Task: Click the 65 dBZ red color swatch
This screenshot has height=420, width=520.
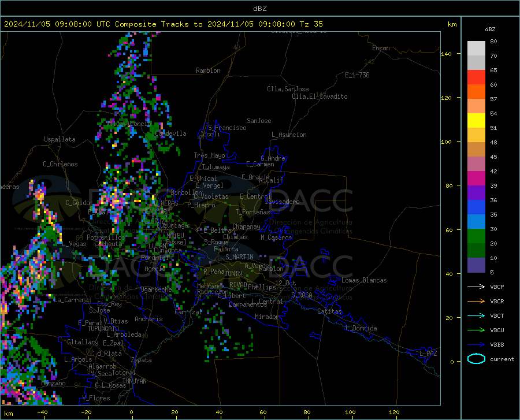Action: (x=476, y=77)
